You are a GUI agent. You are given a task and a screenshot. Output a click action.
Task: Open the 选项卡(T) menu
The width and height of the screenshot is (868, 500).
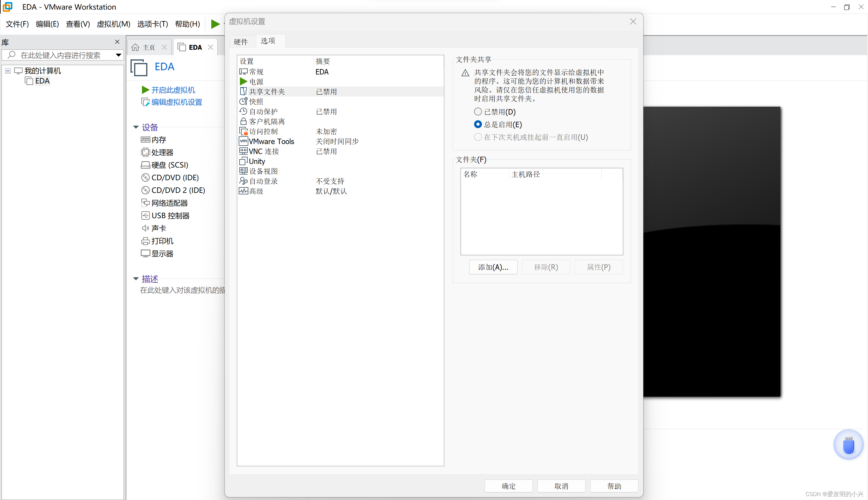[153, 24]
